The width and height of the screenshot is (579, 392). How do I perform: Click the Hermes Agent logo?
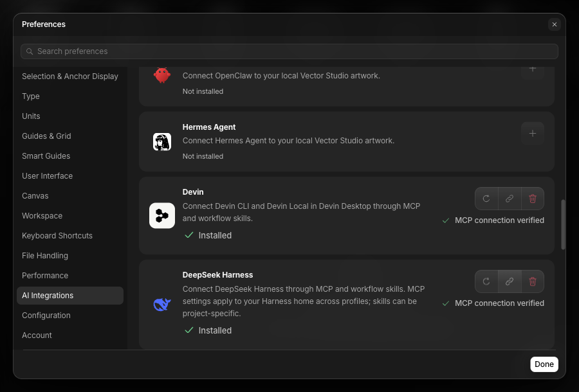tap(162, 142)
